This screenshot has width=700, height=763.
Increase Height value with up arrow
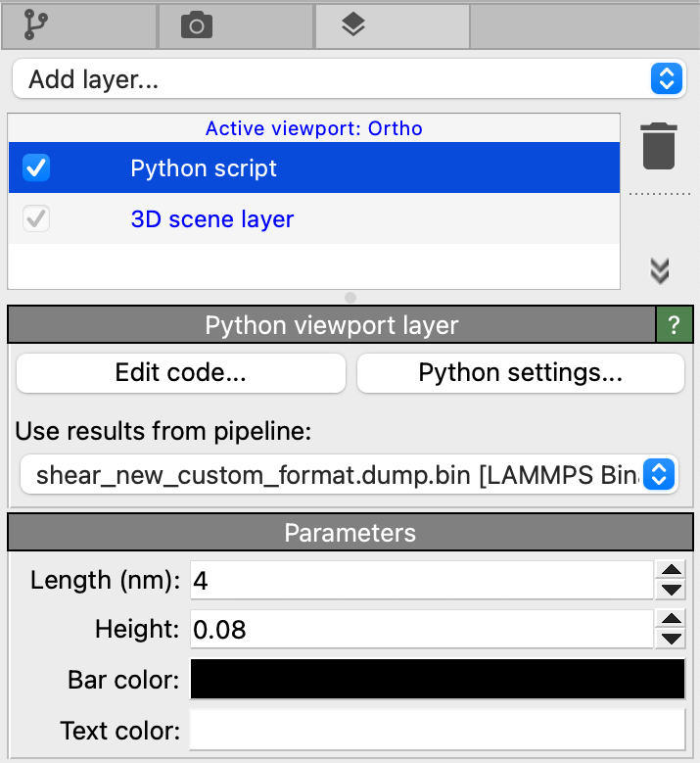tap(671, 619)
